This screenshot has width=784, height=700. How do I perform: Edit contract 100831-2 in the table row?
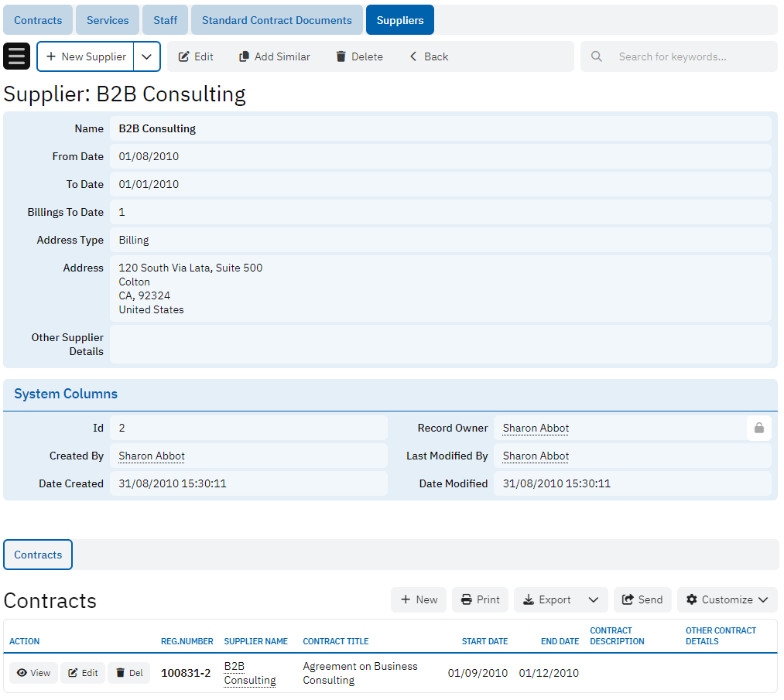pyautogui.click(x=83, y=673)
